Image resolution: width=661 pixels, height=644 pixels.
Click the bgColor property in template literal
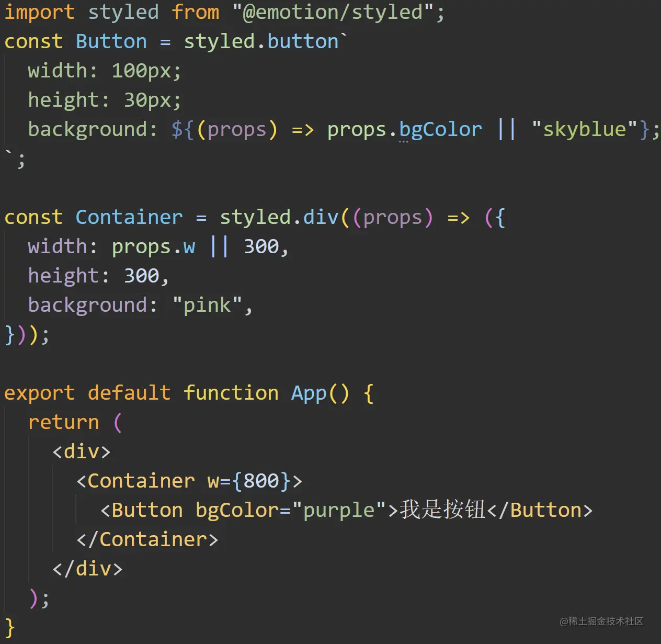(x=441, y=130)
